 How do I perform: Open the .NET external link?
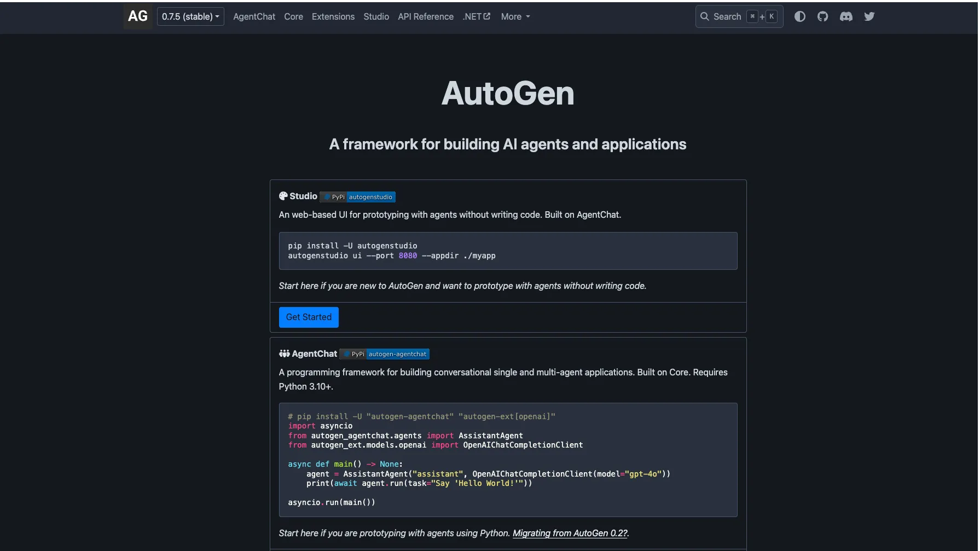coord(476,16)
